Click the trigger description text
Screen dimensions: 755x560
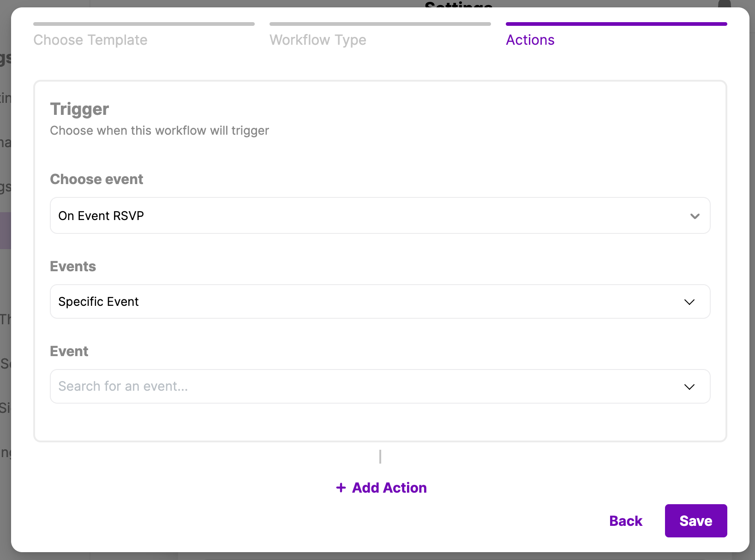(159, 131)
